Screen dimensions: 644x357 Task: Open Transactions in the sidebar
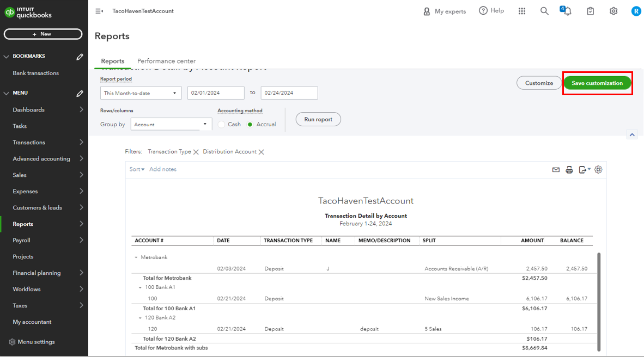[x=44, y=143]
